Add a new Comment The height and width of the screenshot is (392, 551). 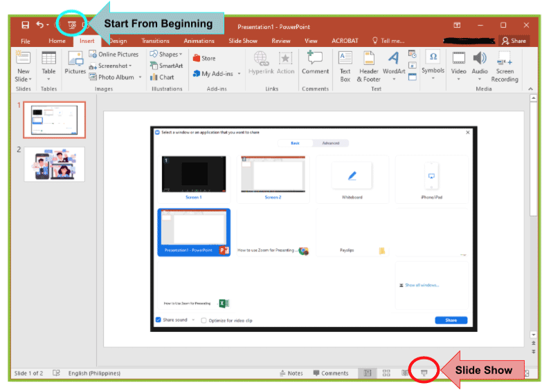click(315, 62)
